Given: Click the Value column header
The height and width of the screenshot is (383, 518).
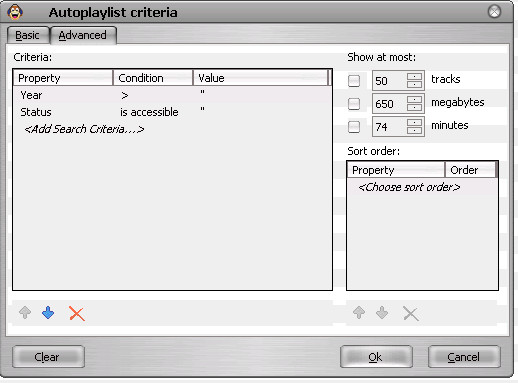Looking at the screenshot, I should click(261, 78).
